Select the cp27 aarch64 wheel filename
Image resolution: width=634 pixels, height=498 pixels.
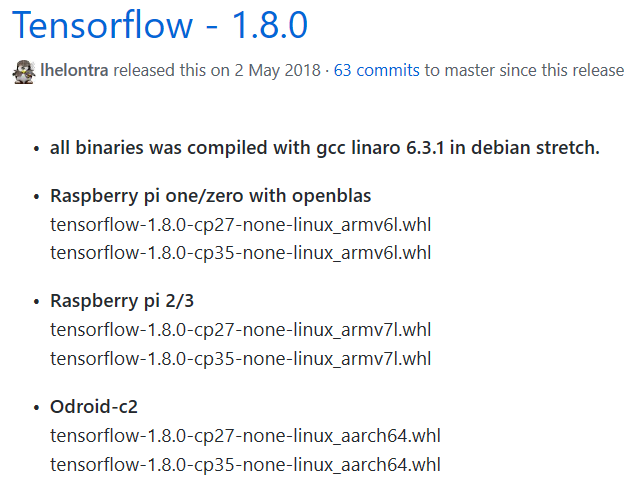pos(245,436)
